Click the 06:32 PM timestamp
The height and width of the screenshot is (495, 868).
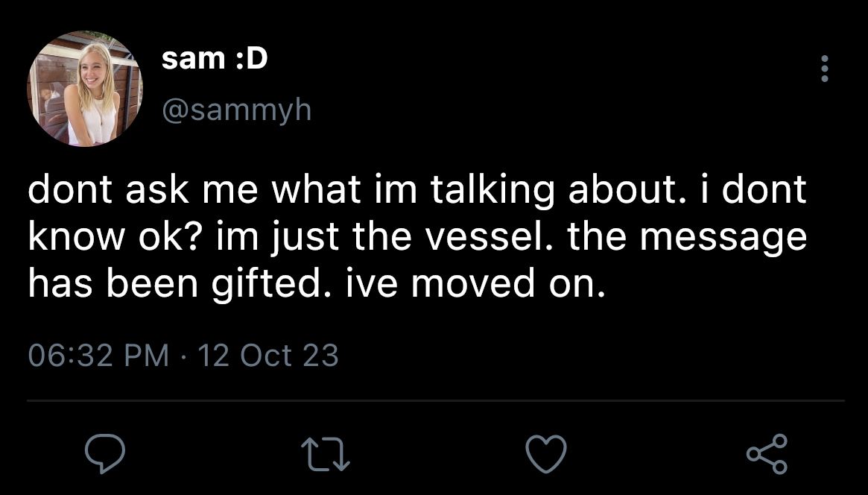coord(98,356)
